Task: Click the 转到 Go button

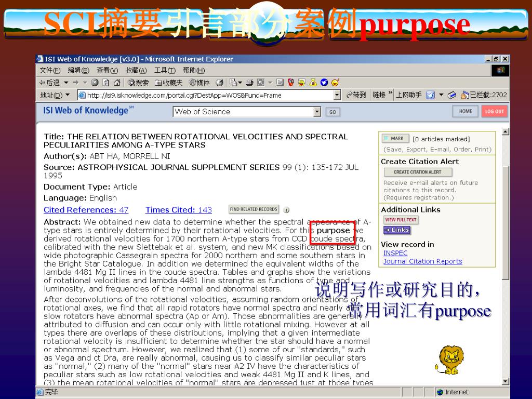Action: click(x=355, y=95)
